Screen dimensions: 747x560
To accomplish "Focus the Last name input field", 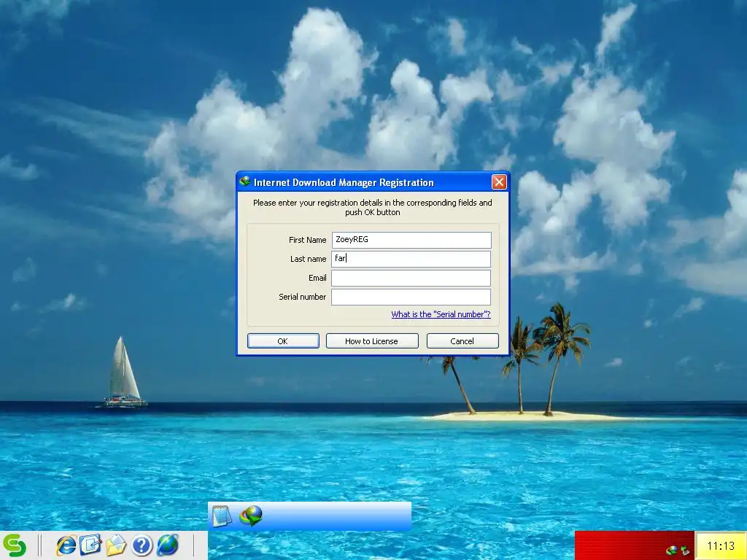I will (x=411, y=259).
